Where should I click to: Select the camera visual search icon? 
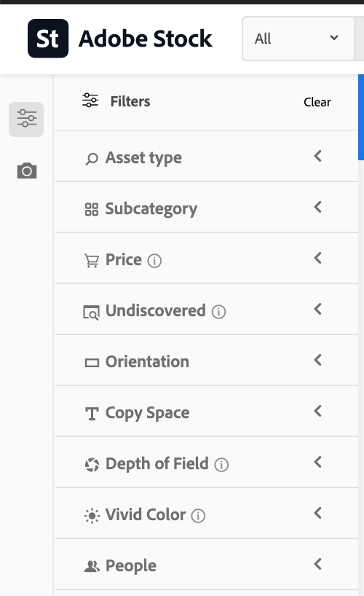tap(27, 170)
